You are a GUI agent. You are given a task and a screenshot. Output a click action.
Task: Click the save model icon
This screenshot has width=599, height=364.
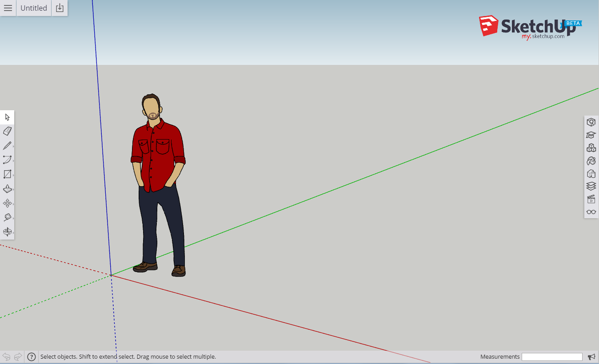[60, 8]
